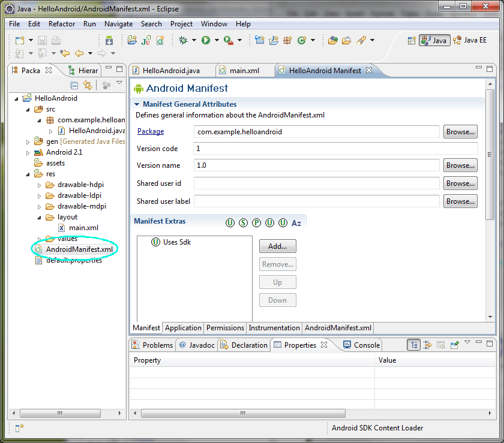Switch to the Java EE perspective
The width and height of the screenshot is (504, 443).
pyautogui.click(x=470, y=40)
